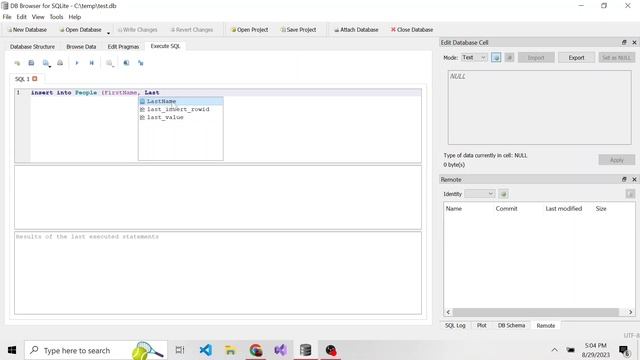The height and width of the screenshot is (360, 640).
Task: Click the word wrap icon in Edit Database Cell panel
Action: (x=496, y=58)
